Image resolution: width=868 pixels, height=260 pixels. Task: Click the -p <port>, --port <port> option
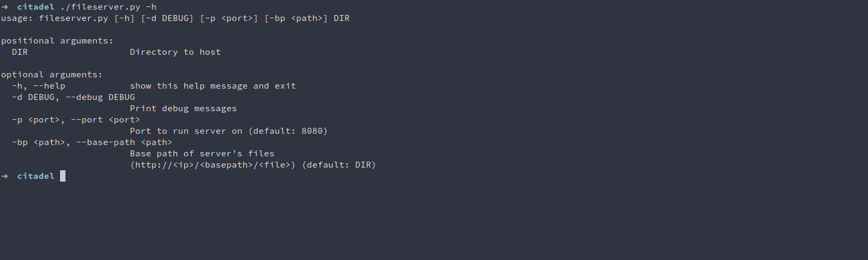click(76, 120)
